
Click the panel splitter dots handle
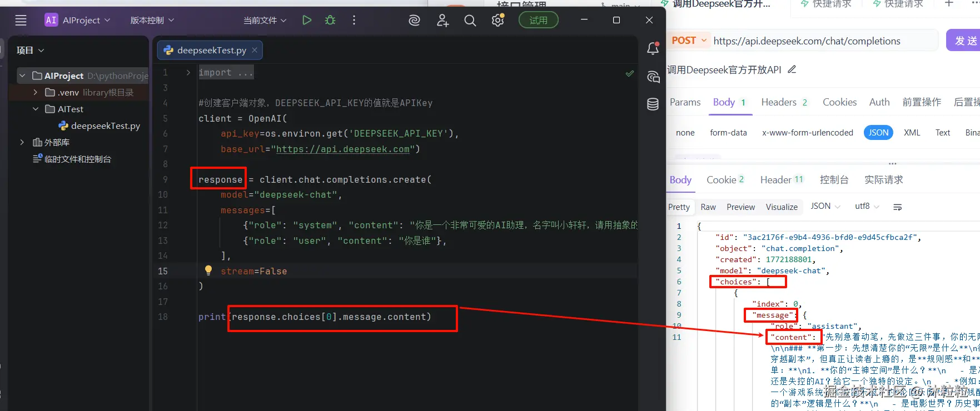point(892,164)
